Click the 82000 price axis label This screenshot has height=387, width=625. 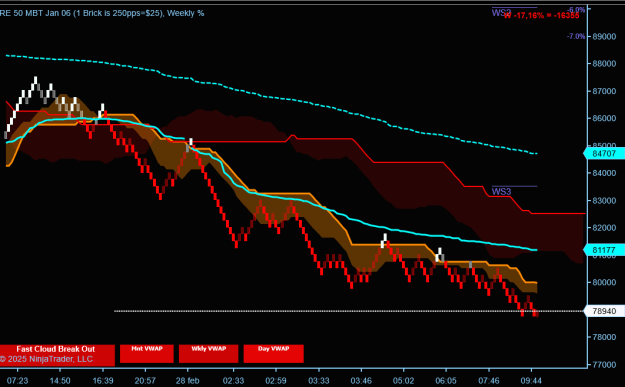tap(604, 228)
